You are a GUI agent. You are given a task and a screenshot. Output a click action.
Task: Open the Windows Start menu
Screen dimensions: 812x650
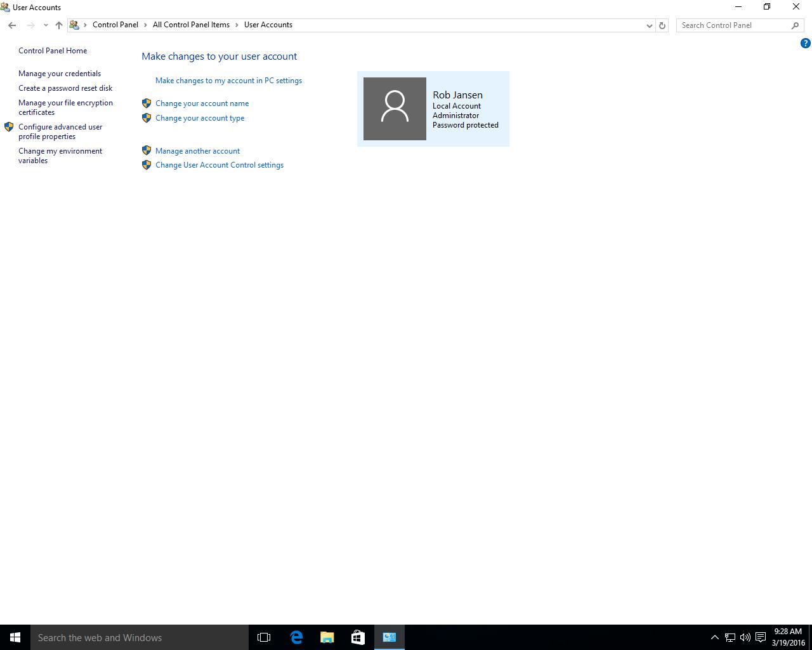click(x=15, y=637)
